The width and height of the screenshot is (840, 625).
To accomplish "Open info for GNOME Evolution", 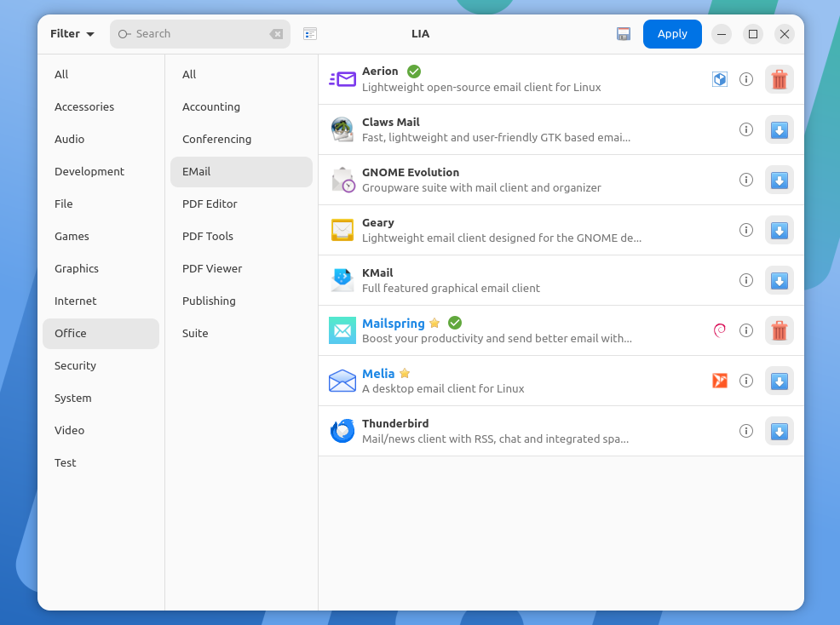I will click(745, 180).
